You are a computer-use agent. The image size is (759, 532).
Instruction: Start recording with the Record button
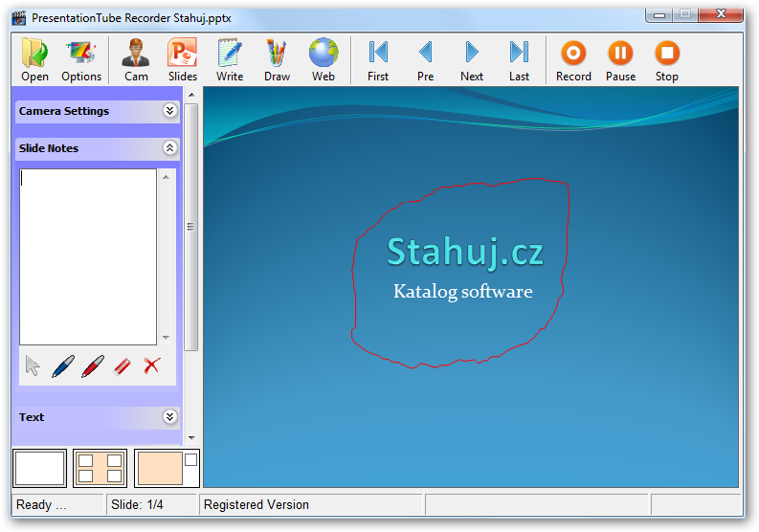(x=573, y=60)
